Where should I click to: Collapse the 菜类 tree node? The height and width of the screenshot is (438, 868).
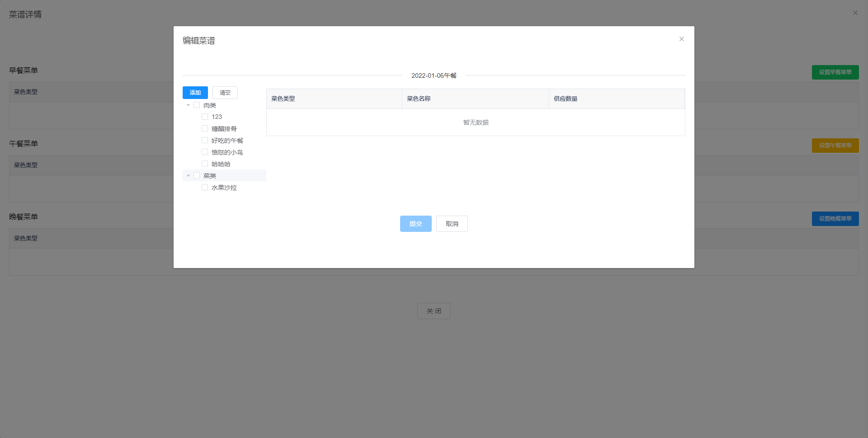[189, 175]
